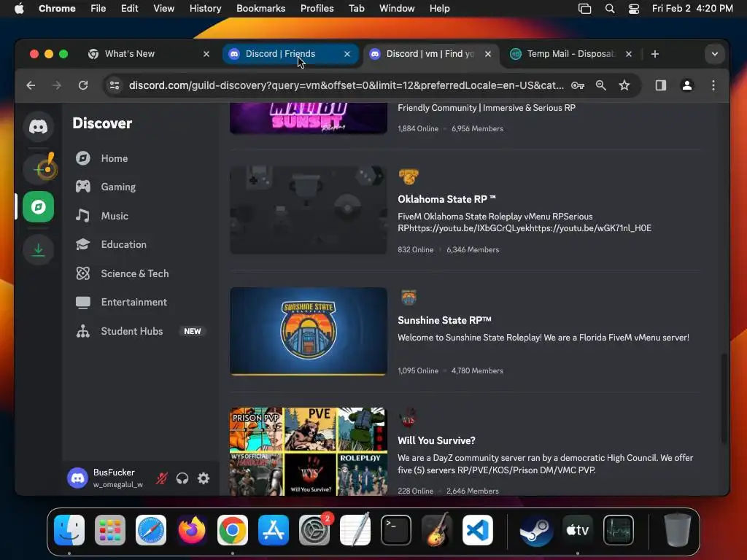
Task: Open the saved passwords key icon
Action: (x=578, y=85)
